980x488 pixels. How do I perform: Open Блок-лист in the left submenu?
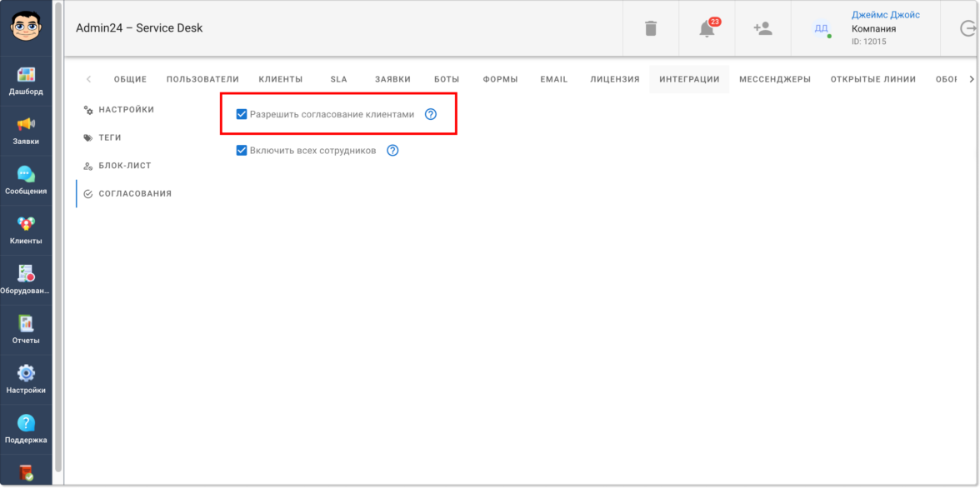pyautogui.click(x=117, y=167)
